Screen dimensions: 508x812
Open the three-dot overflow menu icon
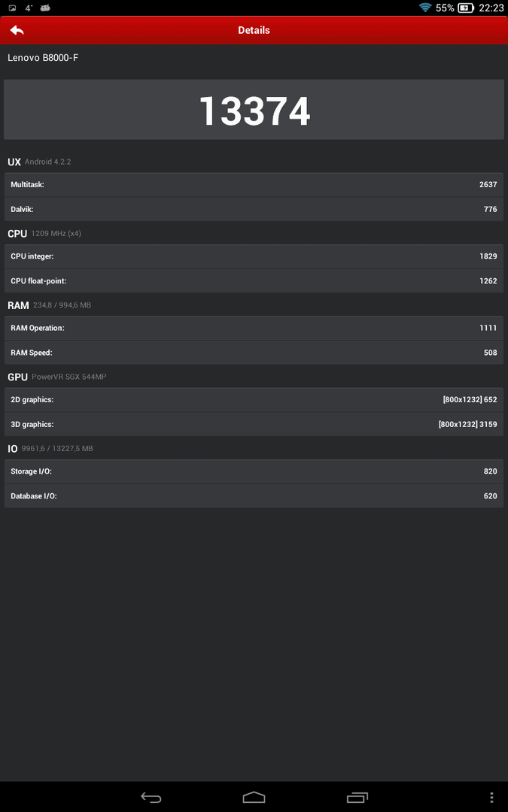pyautogui.click(x=491, y=797)
